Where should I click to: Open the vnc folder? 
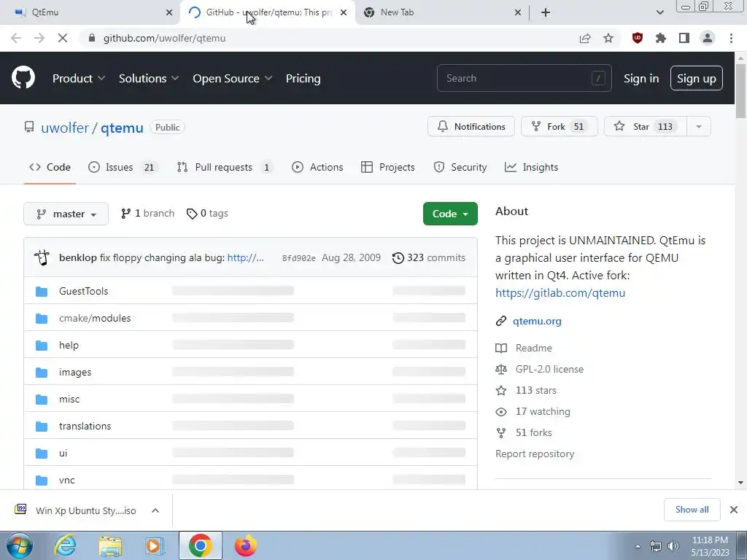[x=66, y=480]
